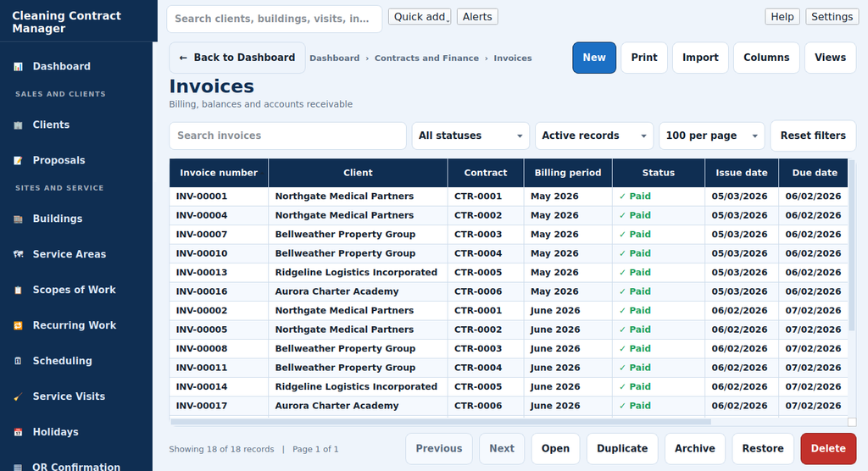Click the Recurring Work repeat icon
The image size is (868, 471).
click(x=19, y=325)
